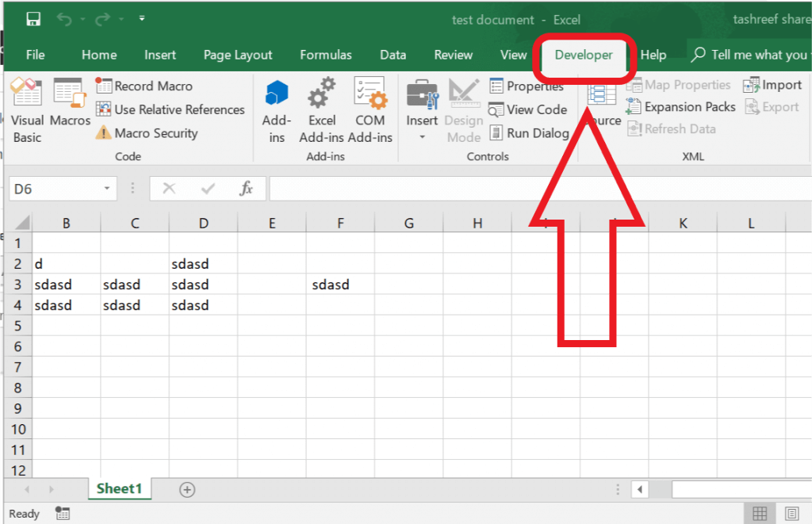812x524 pixels.
Task: Open the Macros list
Action: (70, 102)
